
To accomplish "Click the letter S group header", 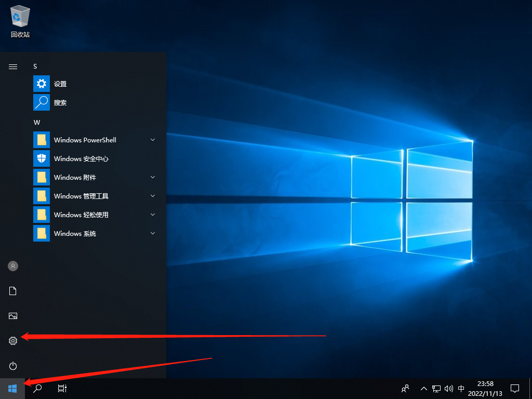I will pos(35,66).
